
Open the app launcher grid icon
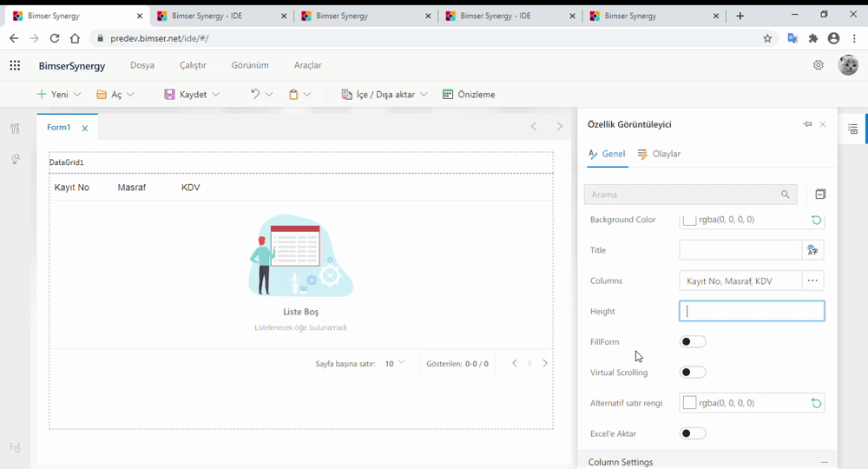pyautogui.click(x=15, y=65)
